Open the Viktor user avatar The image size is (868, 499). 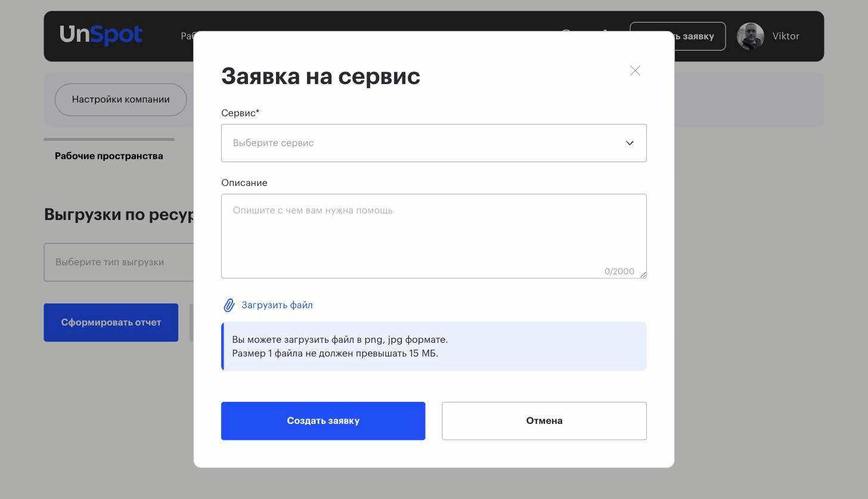tap(751, 36)
